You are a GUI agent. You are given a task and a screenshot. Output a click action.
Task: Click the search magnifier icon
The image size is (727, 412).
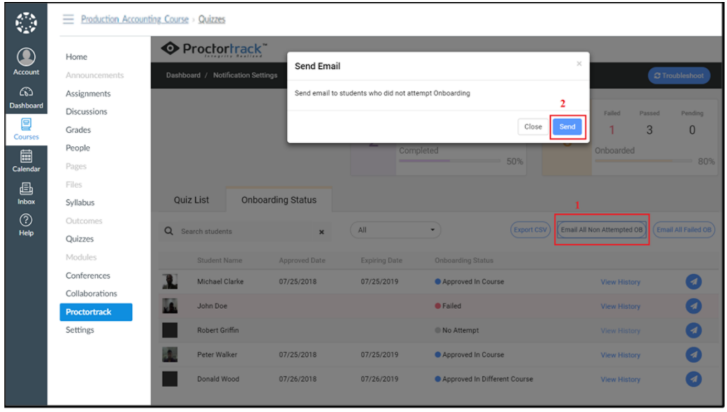[x=169, y=231]
